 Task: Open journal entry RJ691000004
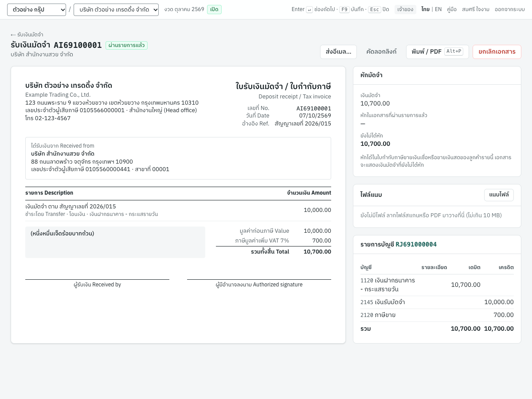click(416, 244)
